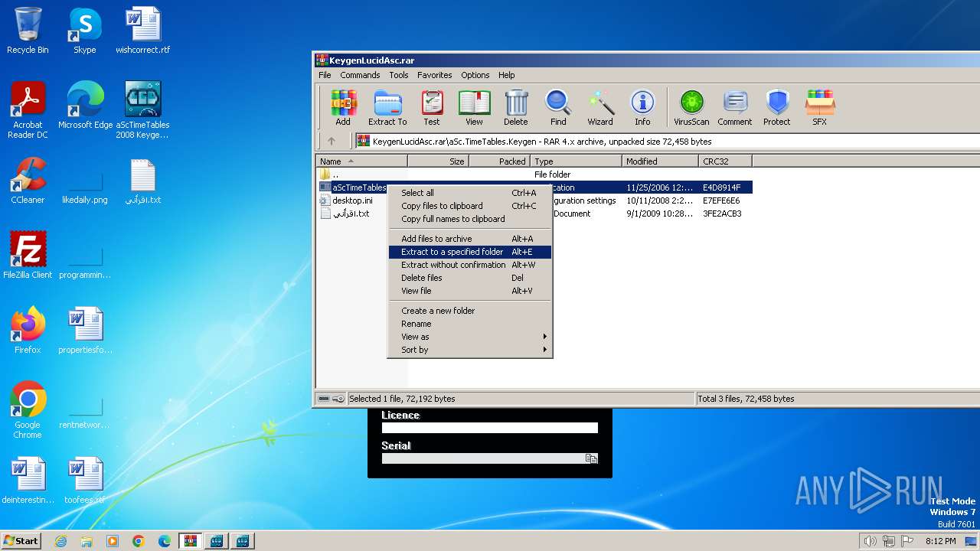Viewport: 980px width, 551px height.
Task: Select desktop.ini in the file list
Action: (352, 201)
